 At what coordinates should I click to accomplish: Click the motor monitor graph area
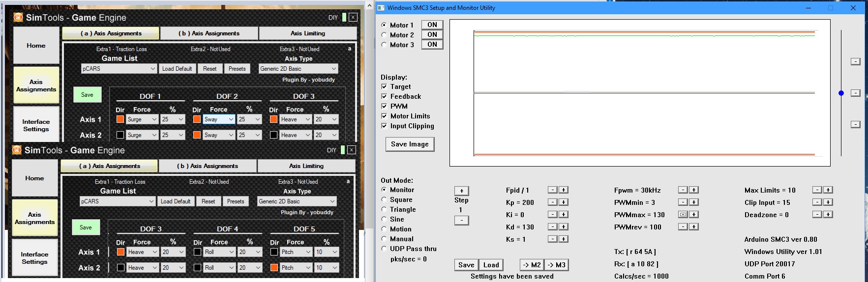(640, 93)
